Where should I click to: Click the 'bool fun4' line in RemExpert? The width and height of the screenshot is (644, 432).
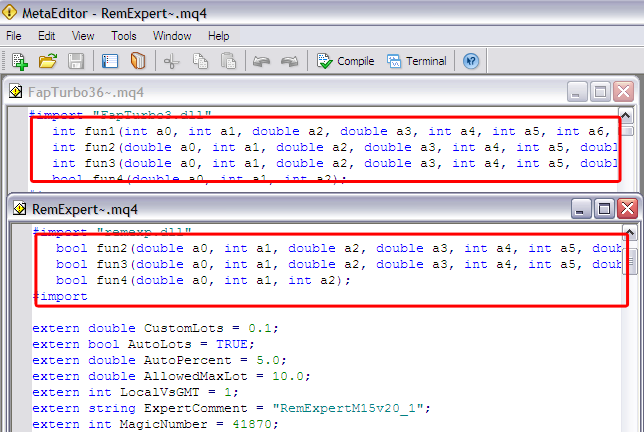(203, 280)
